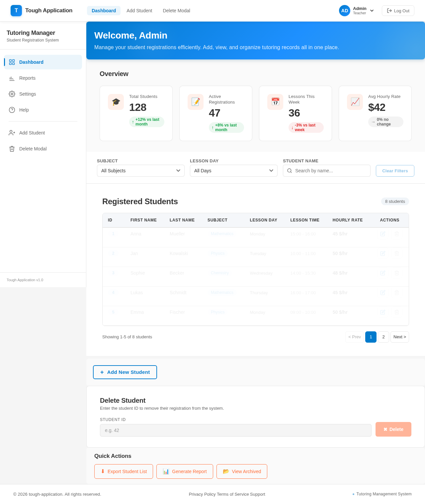This screenshot has height=504, width=425.
Task: Open the All Subjects dropdown
Action: [141, 171]
